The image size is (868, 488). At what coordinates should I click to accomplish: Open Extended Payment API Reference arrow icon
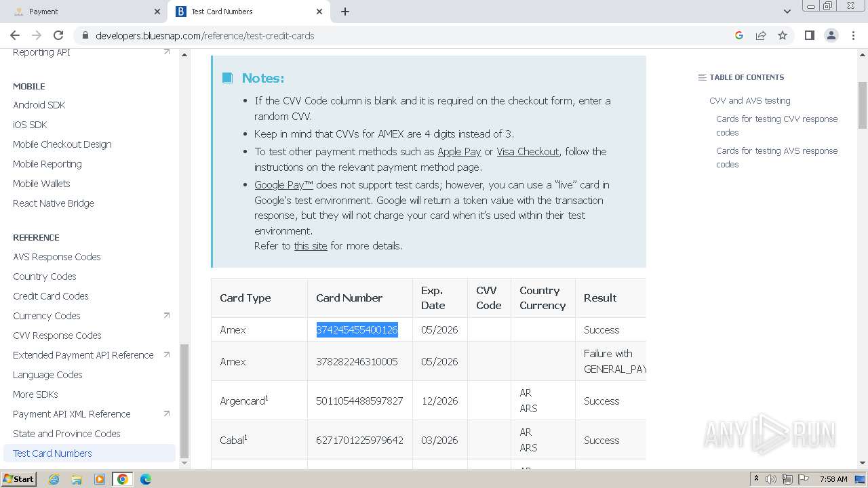[167, 354]
